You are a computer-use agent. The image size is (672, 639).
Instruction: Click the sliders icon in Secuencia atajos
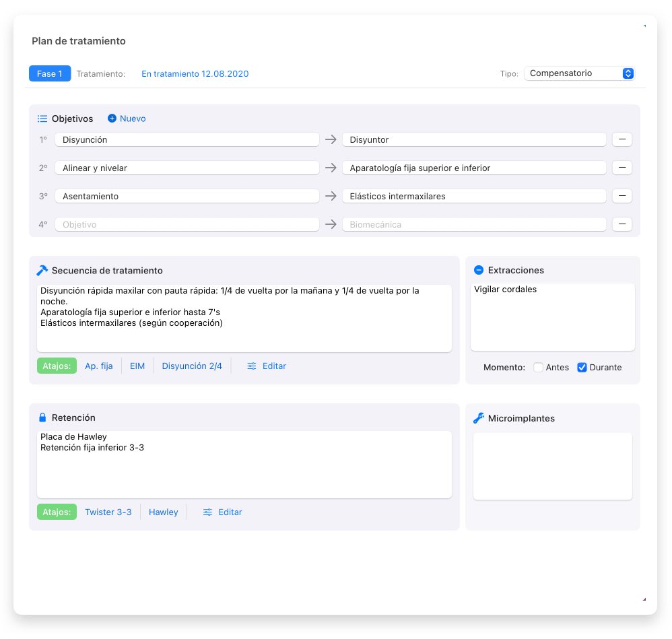[x=252, y=366]
